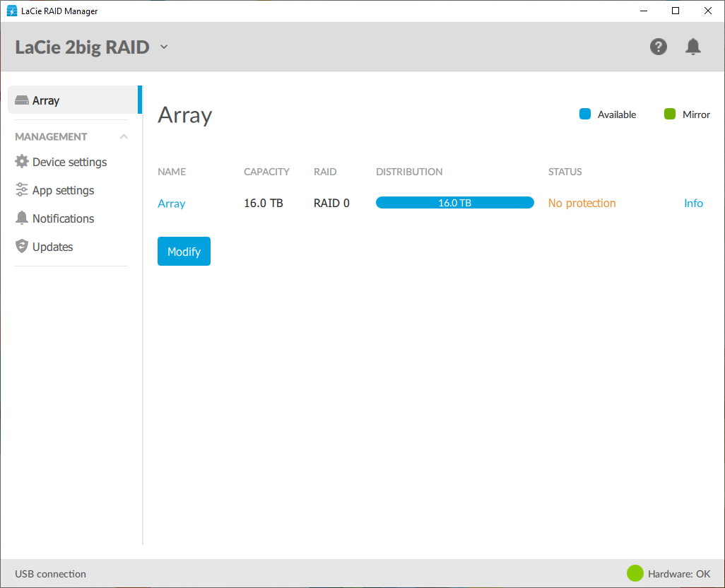Image resolution: width=725 pixels, height=588 pixels.
Task: Click the USB connection status text
Action: coord(50,574)
